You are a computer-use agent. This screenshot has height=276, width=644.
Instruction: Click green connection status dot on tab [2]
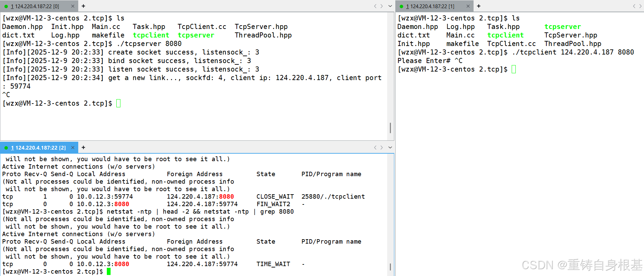click(x=6, y=148)
